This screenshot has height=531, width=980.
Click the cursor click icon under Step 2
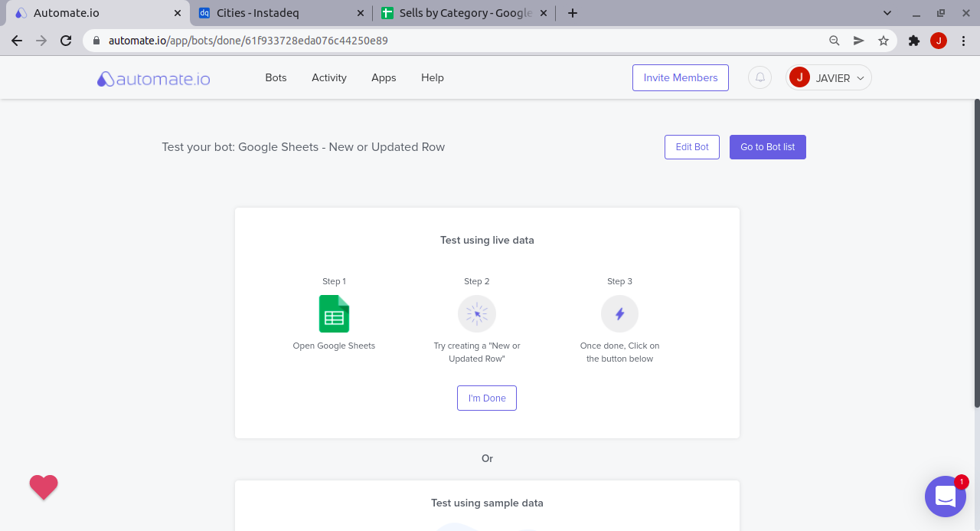pyautogui.click(x=477, y=313)
